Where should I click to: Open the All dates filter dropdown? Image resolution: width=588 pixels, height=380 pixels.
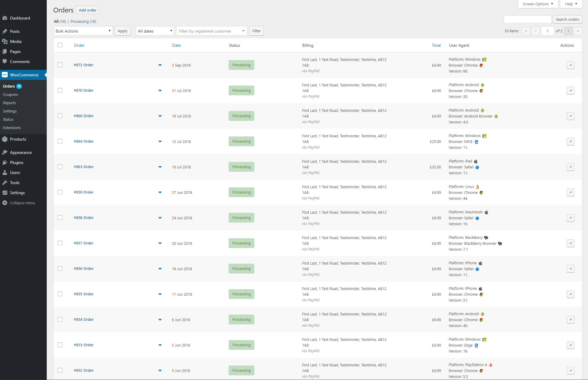click(x=155, y=31)
